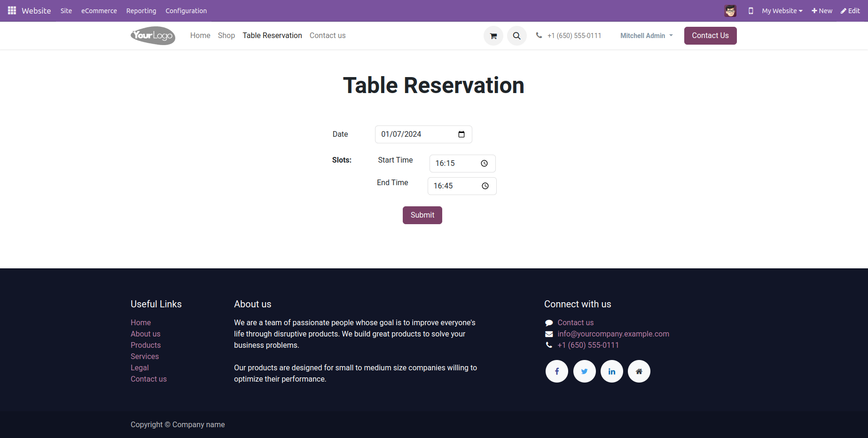Screen dimensions: 868x438
Task: Open the Reporting menu
Action: click(141, 11)
